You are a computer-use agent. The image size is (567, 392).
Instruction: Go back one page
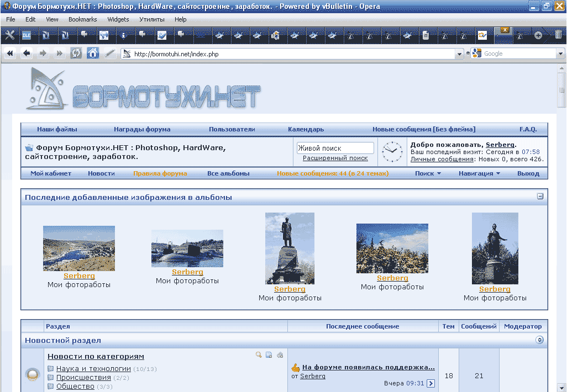coord(27,54)
